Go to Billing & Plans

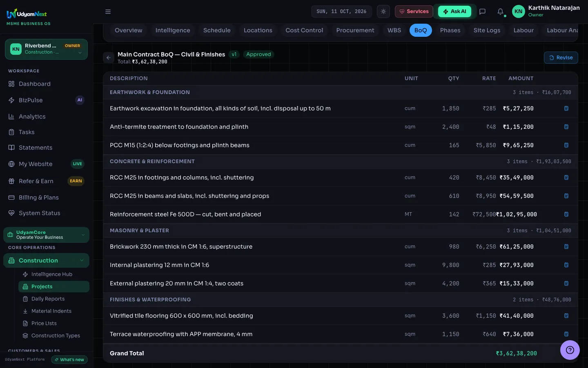[x=46, y=197]
